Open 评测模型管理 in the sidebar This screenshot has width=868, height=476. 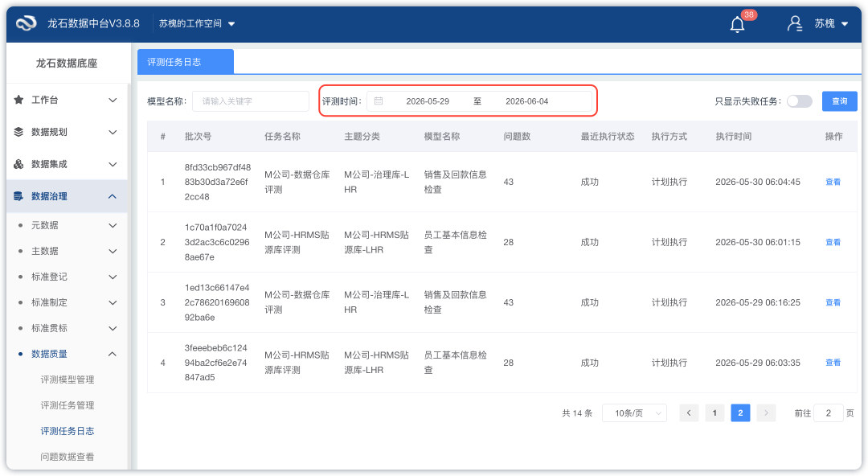(67, 380)
